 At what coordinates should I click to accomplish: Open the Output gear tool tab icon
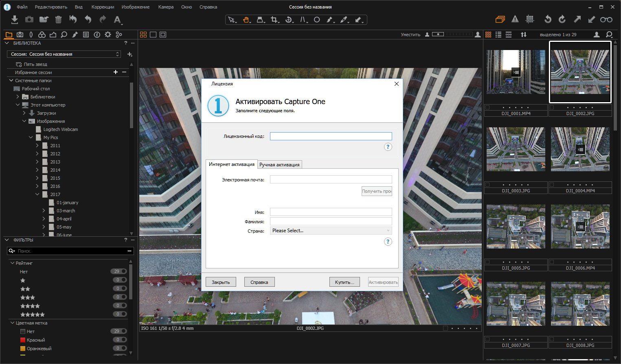(108, 35)
